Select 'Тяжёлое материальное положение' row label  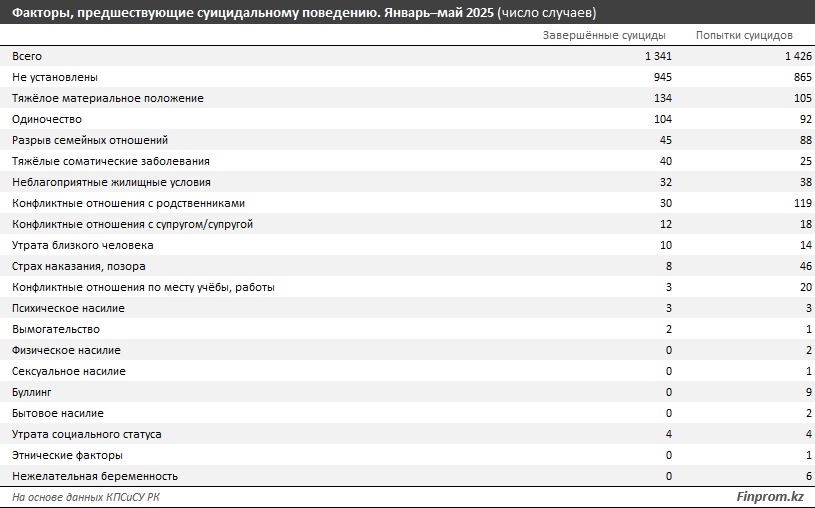click(x=108, y=98)
